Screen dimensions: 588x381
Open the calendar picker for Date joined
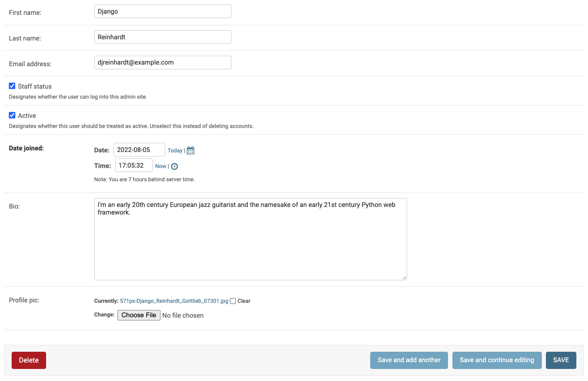pos(191,150)
